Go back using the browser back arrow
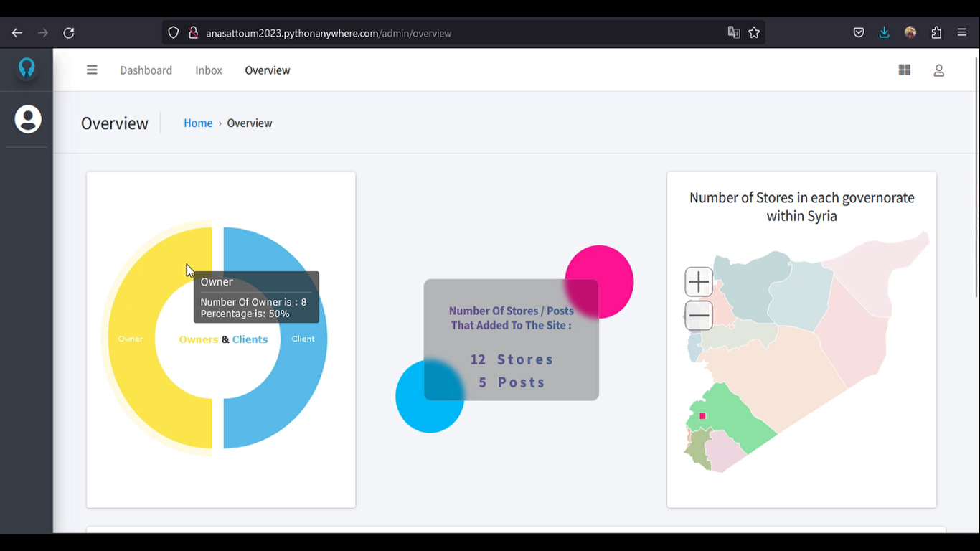This screenshot has height=551, width=980. coord(17,33)
